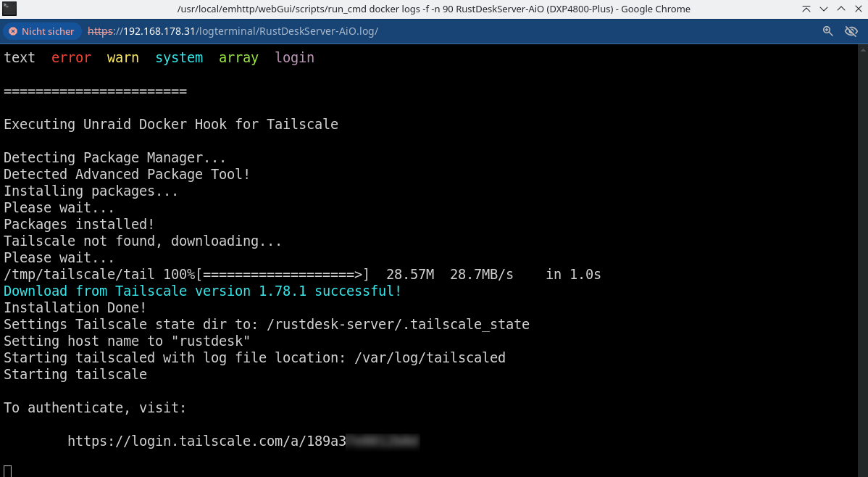The height and width of the screenshot is (477, 868).
Task: Open the login.tailscale.com authentication link
Action: click(x=243, y=441)
